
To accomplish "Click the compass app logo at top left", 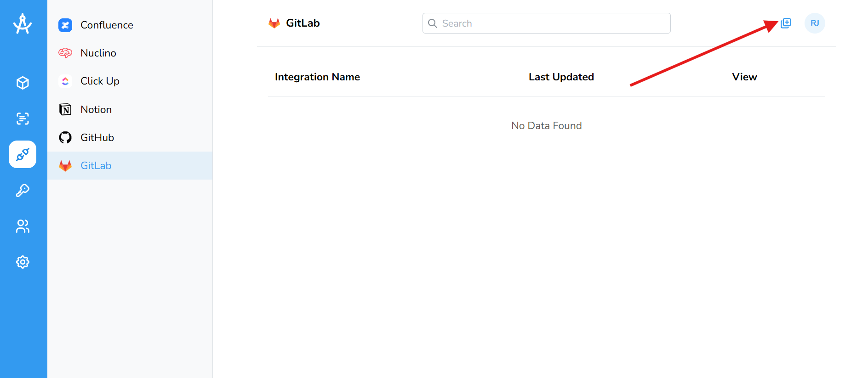I will pyautogui.click(x=23, y=23).
